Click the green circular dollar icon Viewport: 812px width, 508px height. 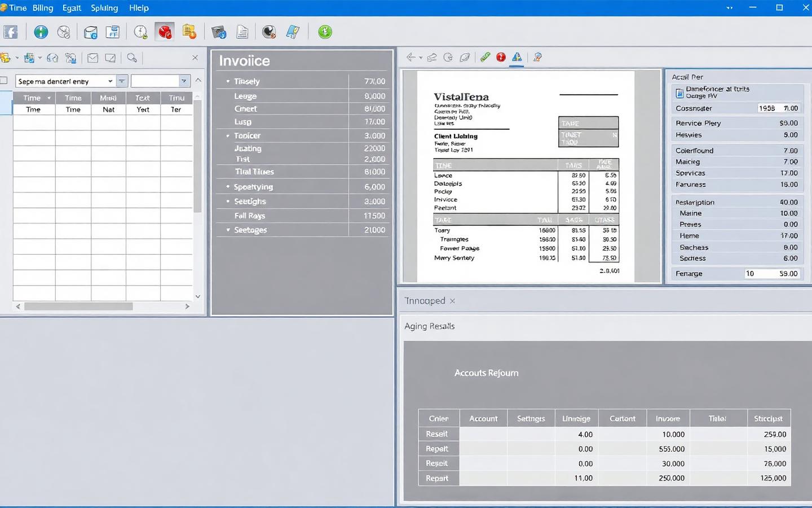[325, 32]
